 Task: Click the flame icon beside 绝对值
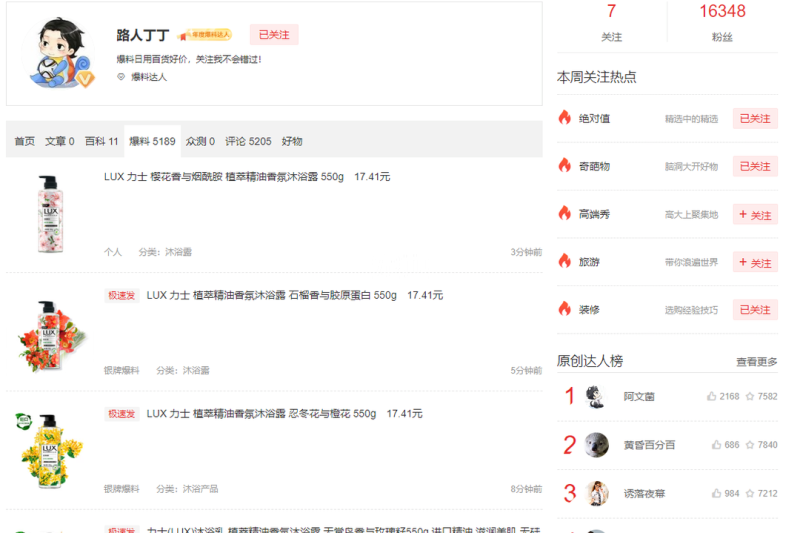click(x=565, y=118)
